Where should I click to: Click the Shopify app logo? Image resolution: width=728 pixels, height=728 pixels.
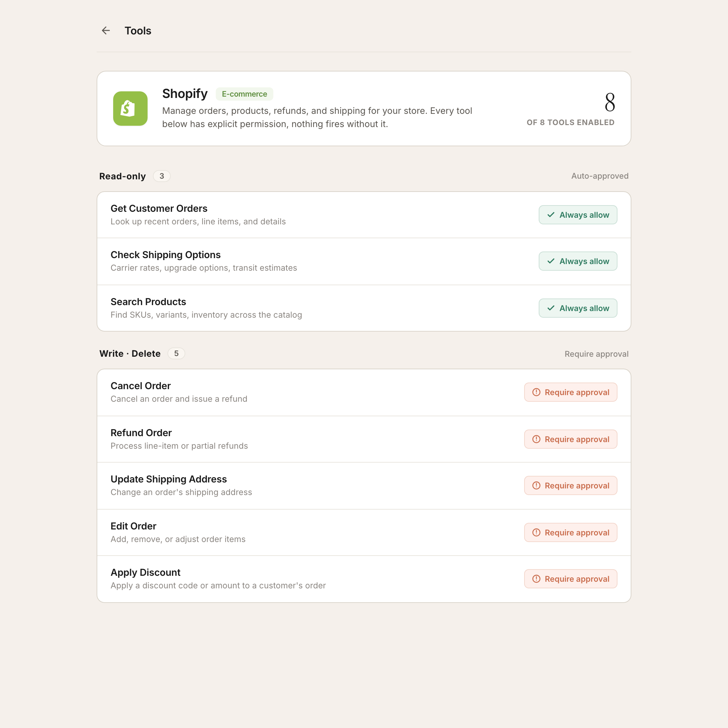(130, 109)
